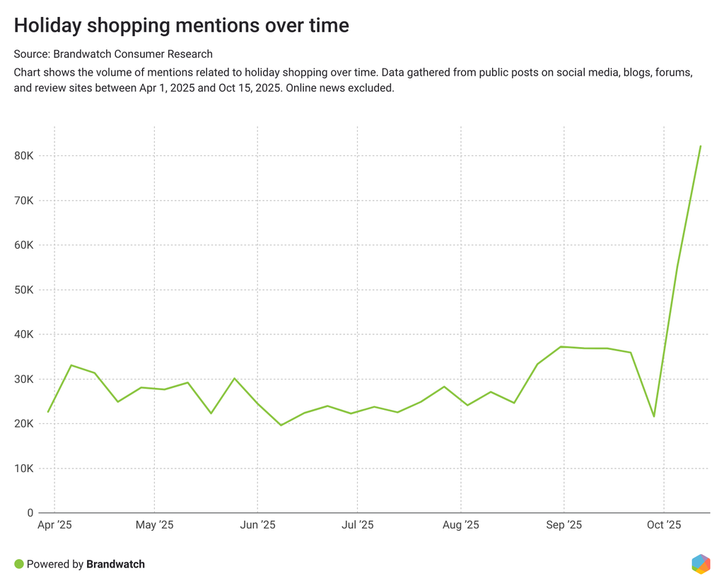Click the 80K y-axis label
Screen dimensions: 724x588
[23, 156]
